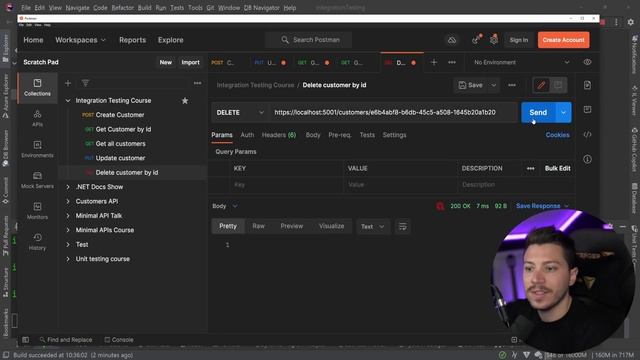Expand the Unit testing course collection

(68, 259)
